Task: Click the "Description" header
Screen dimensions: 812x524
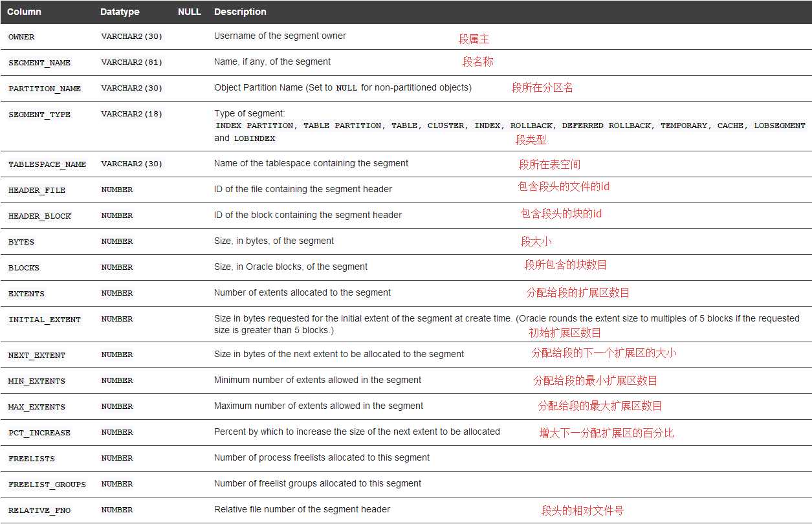Action: pyautogui.click(x=240, y=12)
